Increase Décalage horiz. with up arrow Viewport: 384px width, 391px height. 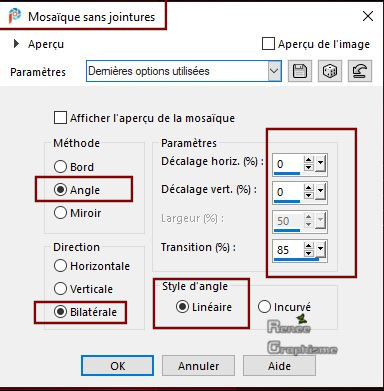[309, 160]
